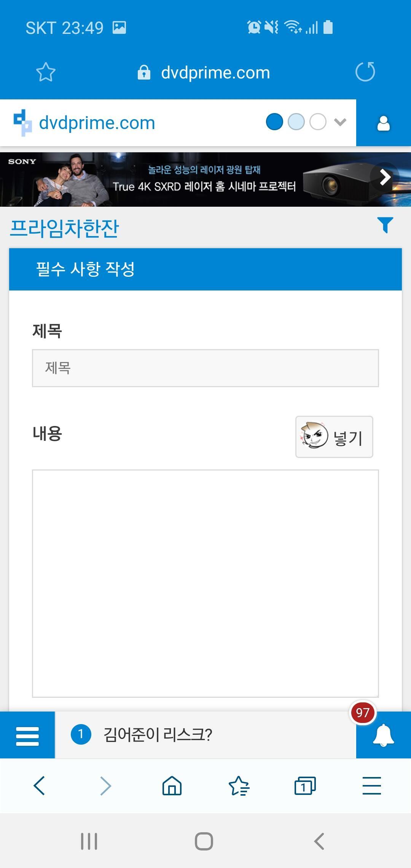Open hamburger menu on blue bottom bar
This screenshot has width=411, height=868.
(27, 736)
